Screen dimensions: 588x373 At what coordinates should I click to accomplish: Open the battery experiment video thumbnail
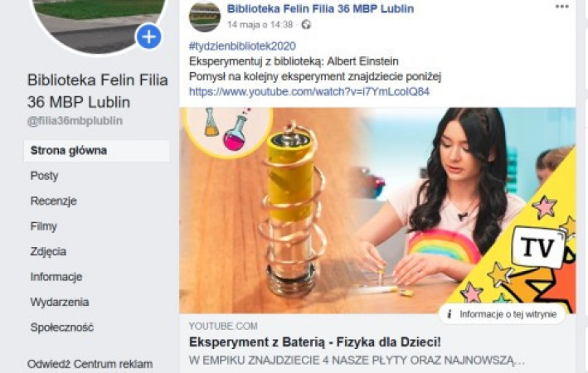(x=377, y=211)
